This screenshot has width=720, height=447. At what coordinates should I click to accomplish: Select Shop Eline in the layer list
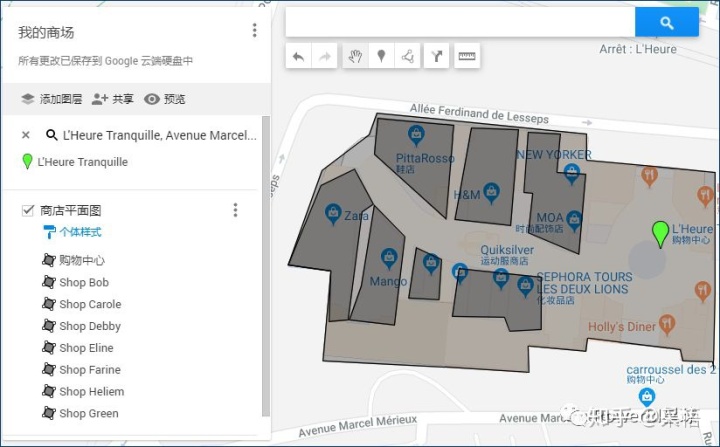(86, 348)
